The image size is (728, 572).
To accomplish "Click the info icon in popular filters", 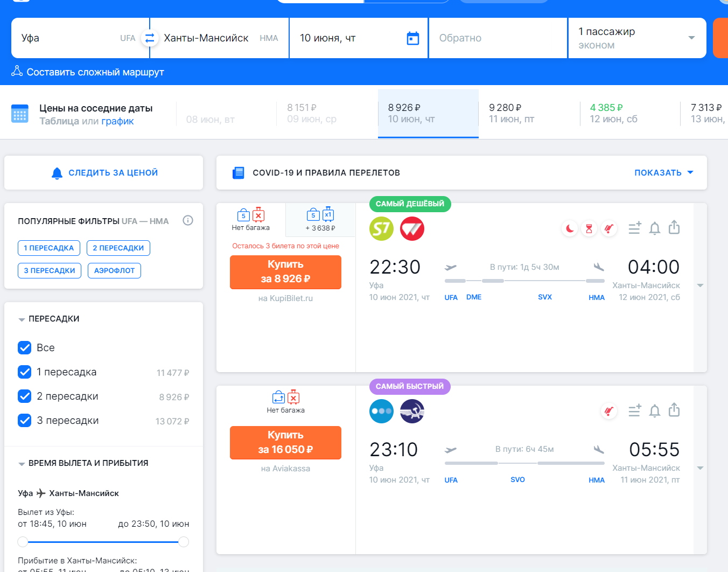I will [x=188, y=220].
